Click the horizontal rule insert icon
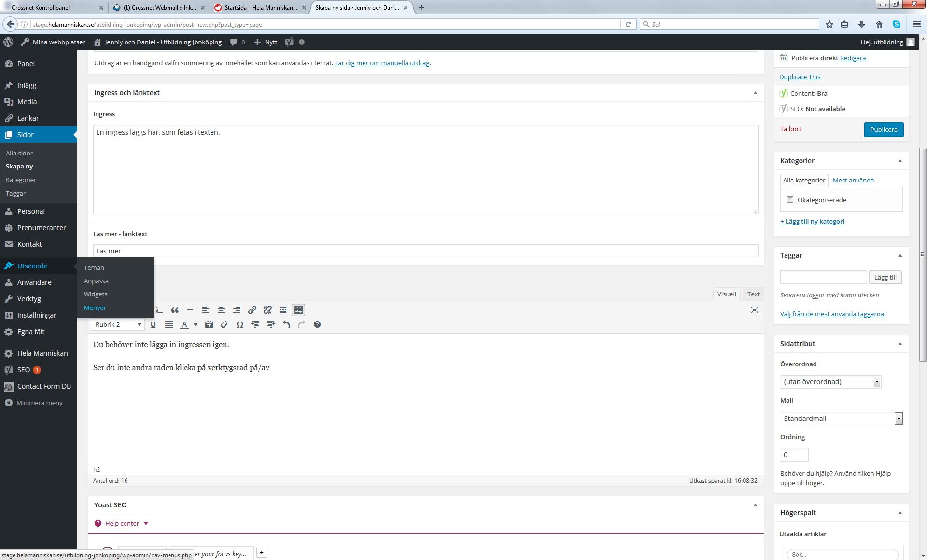927x560 pixels. pyautogui.click(x=190, y=310)
